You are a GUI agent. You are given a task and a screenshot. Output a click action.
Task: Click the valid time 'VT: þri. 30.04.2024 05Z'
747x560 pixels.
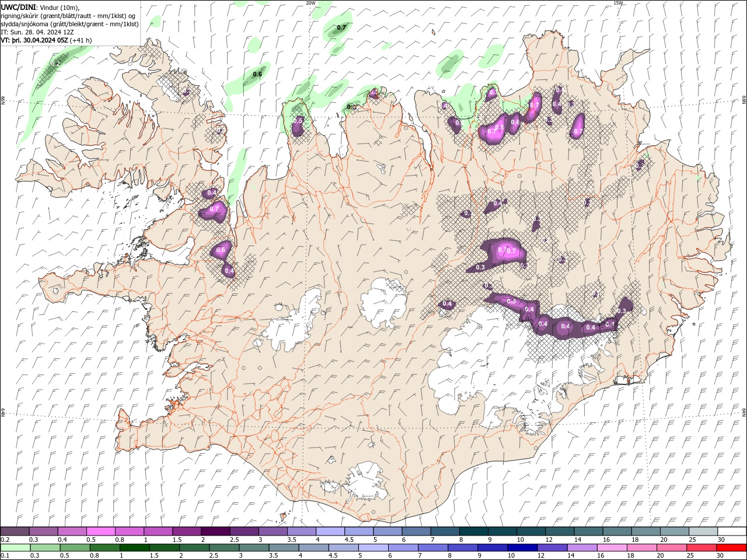(x=34, y=40)
